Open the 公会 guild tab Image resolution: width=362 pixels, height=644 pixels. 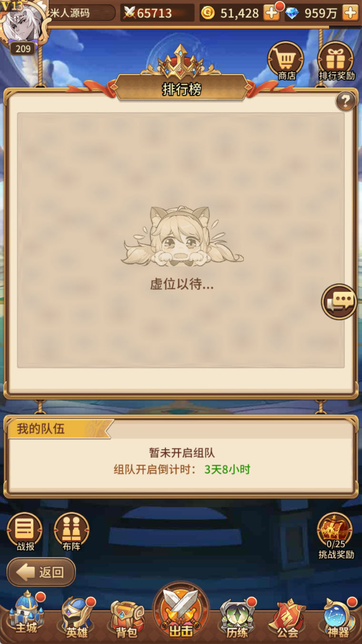pos(288,618)
